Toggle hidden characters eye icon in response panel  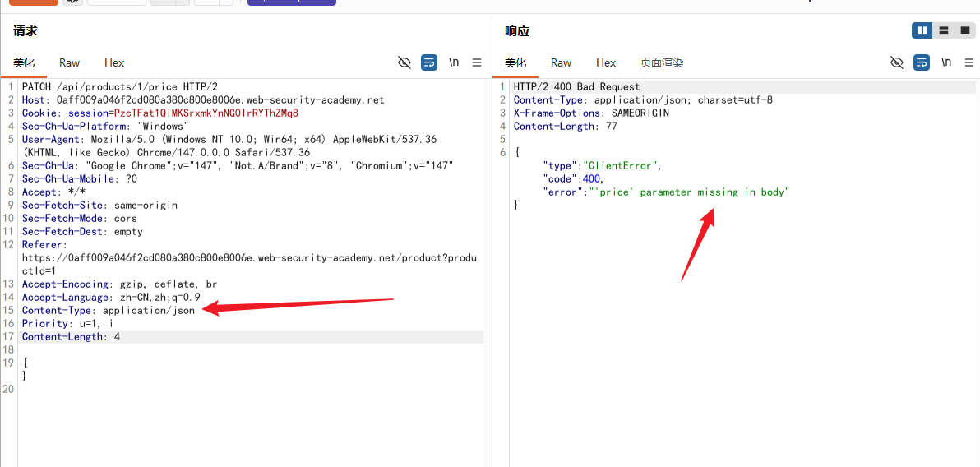point(897,62)
